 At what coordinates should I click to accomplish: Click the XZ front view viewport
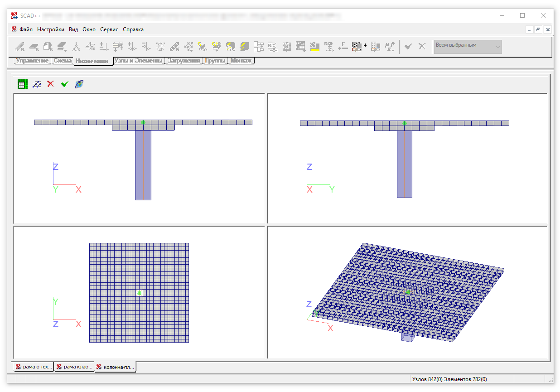point(139,159)
